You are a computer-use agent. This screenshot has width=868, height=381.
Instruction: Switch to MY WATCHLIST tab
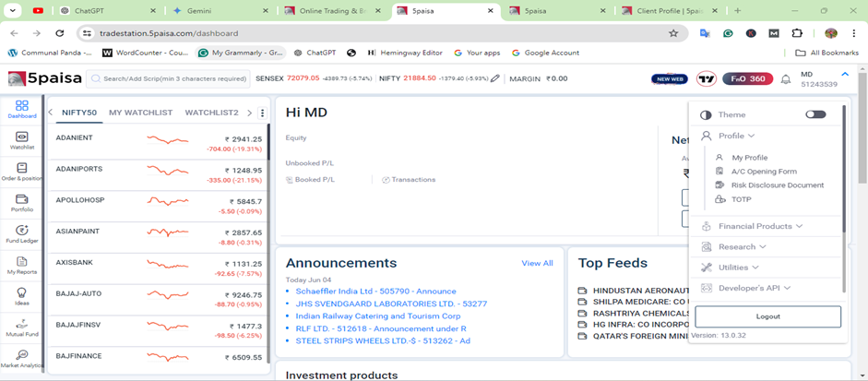pos(140,113)
